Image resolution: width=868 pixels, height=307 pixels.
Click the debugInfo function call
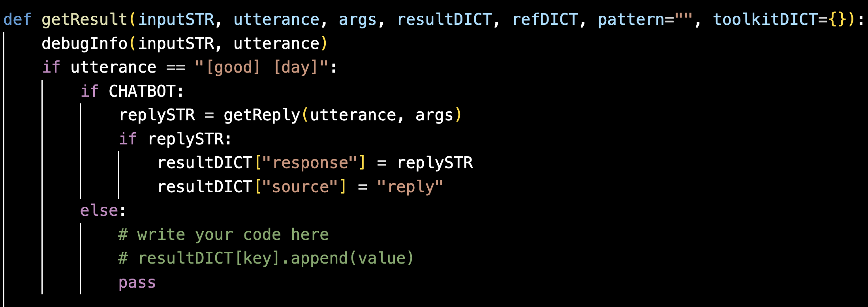[84, 43]
